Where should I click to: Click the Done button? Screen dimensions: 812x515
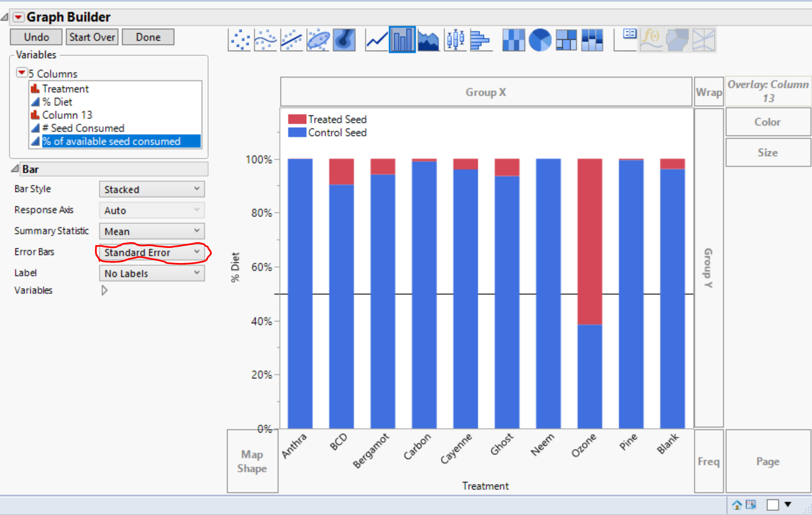point(148,37)
